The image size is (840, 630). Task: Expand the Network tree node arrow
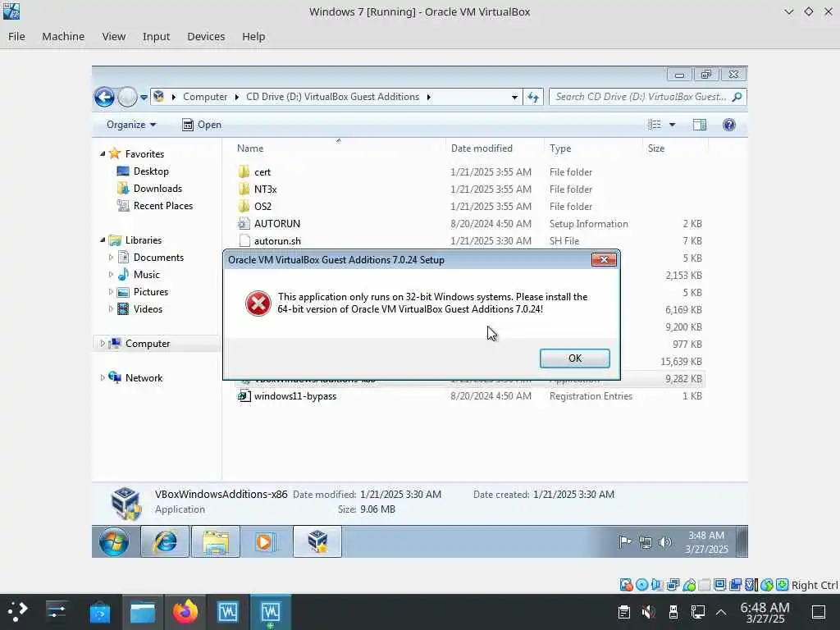pos(103,377)
